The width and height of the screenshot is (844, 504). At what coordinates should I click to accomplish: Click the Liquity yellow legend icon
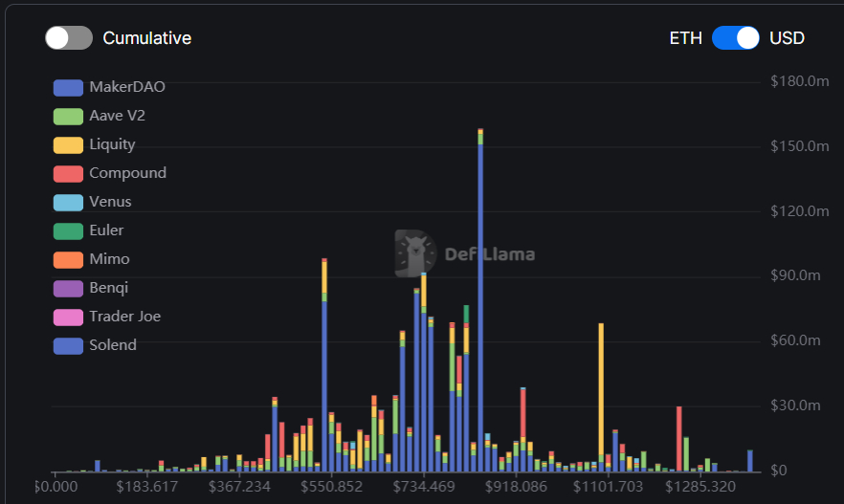pyautogui.click(x=68, y=145)
